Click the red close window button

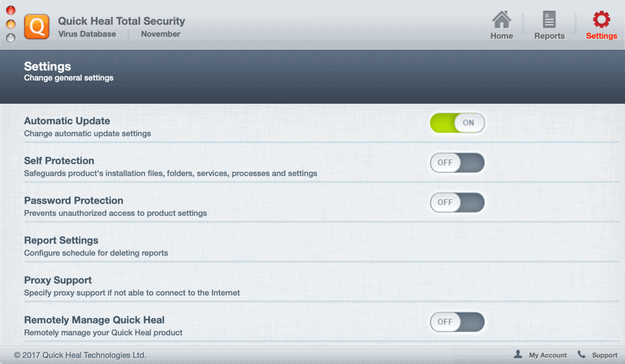[x=11, y=10]
